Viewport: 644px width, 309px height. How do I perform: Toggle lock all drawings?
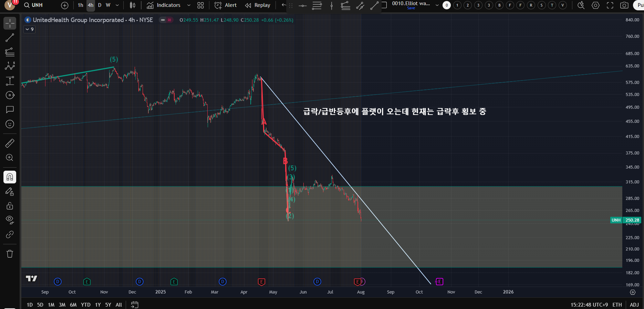click(x=10, y=206)
